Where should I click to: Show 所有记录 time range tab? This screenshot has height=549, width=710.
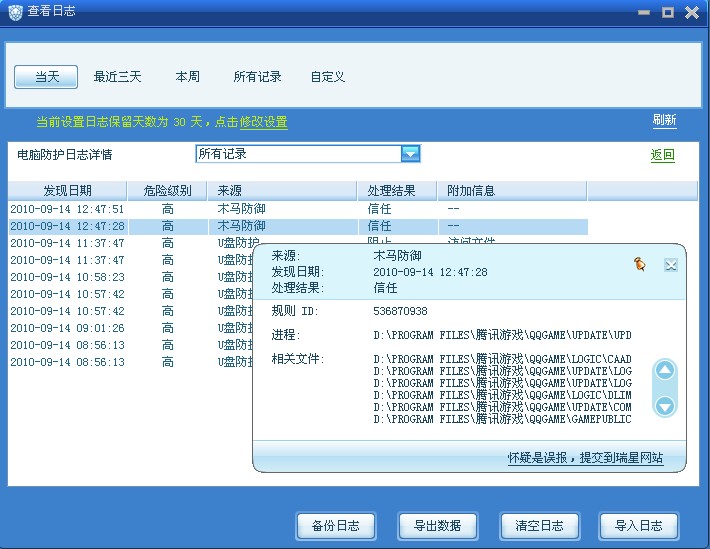pyautogui.click(x=257, y=77)
